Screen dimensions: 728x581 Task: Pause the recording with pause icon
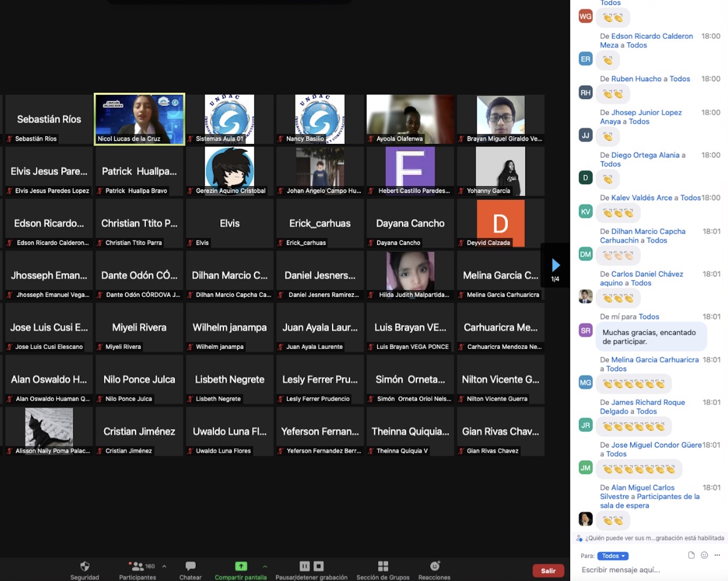pyautogui.click(x=304, y=566)
